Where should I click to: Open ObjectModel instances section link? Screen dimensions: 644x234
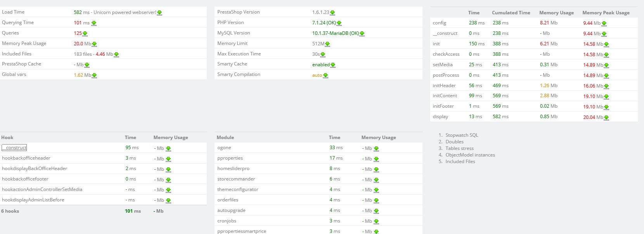click(x=470, y=155)
